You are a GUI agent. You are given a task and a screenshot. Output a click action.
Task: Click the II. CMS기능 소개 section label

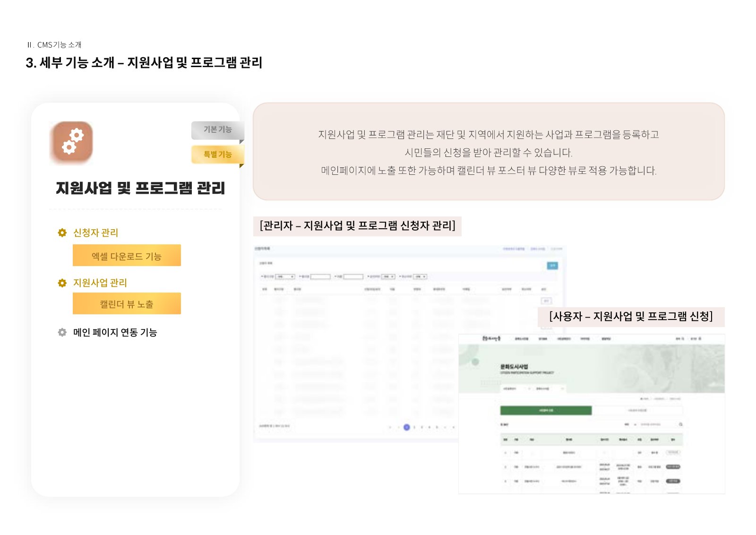(x=54, y=45)
